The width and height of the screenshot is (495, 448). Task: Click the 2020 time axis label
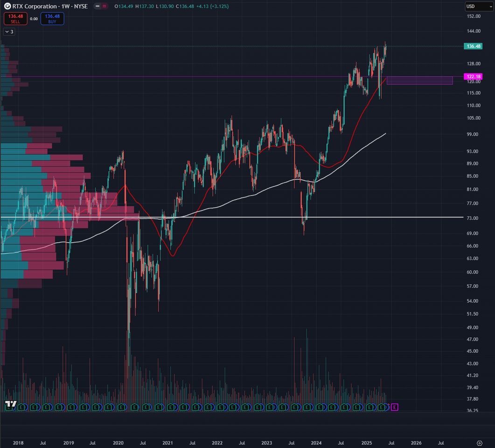[x=118, y=443]
